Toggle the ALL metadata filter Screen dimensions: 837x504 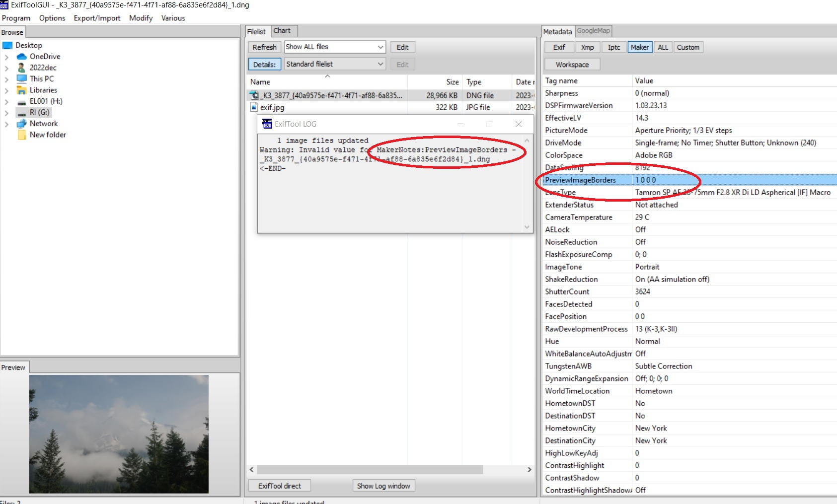663,47
